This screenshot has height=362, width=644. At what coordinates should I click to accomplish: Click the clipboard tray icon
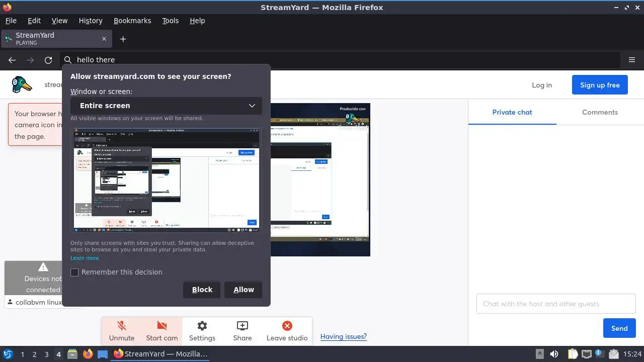click(x=573, y=354)
